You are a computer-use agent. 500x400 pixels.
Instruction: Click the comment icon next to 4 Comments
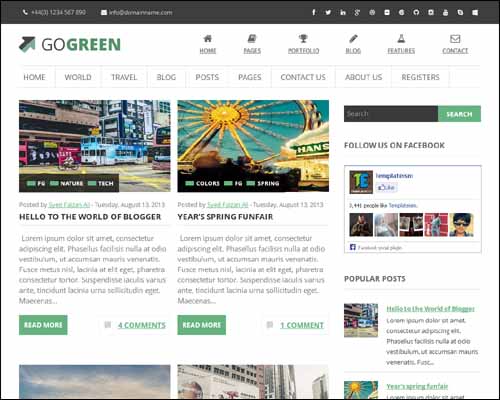click(108, 324)
